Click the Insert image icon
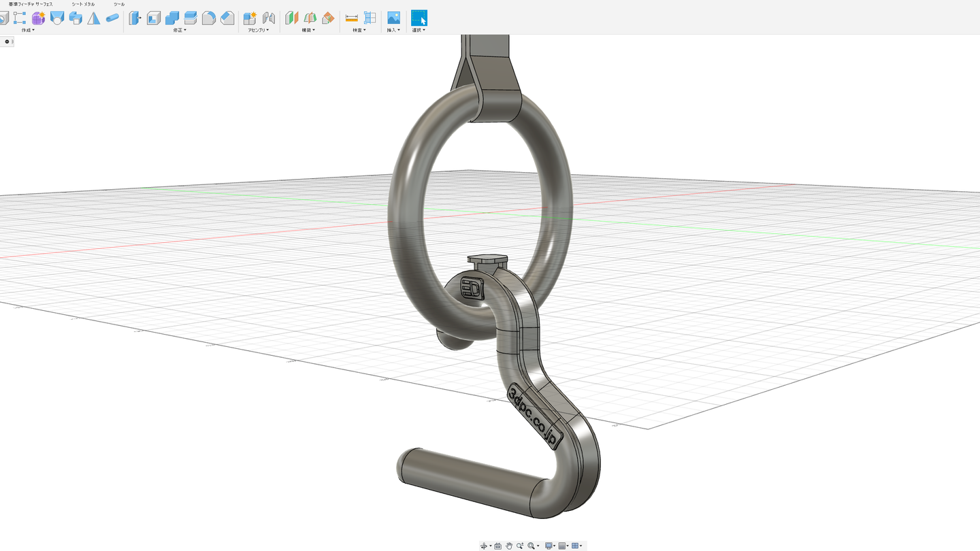This screenshot has height=551, width=980. click(393, 18)
